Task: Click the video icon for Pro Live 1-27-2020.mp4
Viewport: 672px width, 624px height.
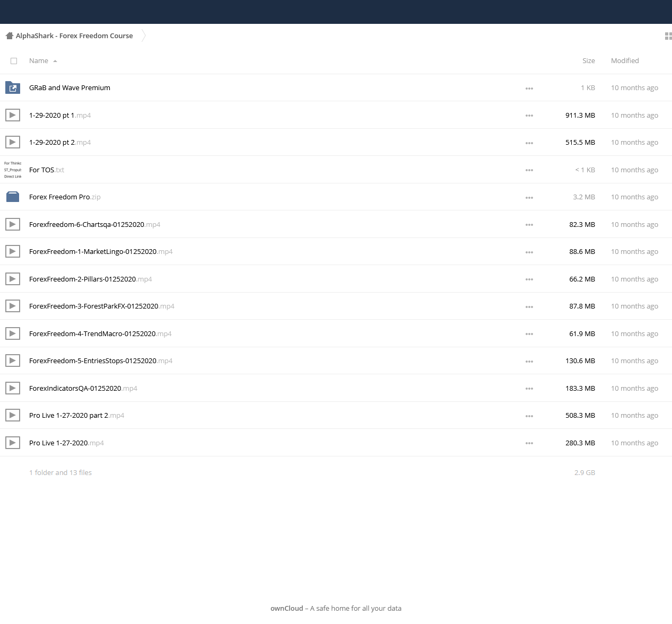Action: [x=13, y=443]
